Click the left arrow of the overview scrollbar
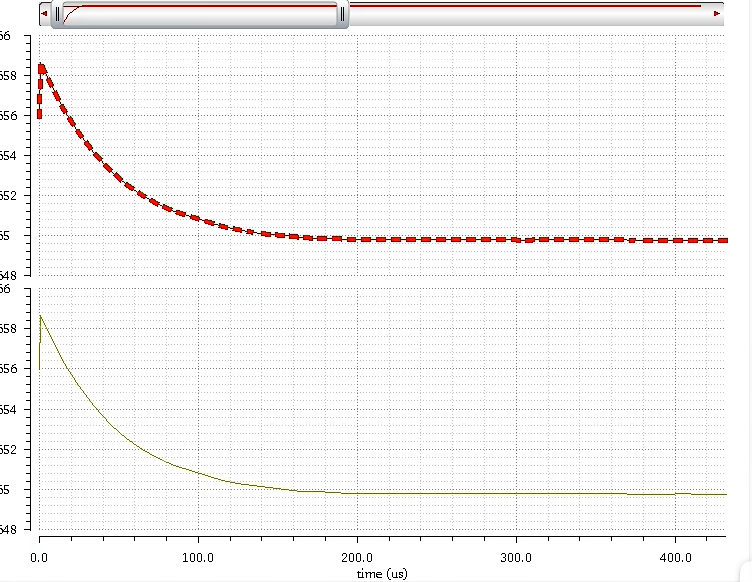 click(44, 14)
